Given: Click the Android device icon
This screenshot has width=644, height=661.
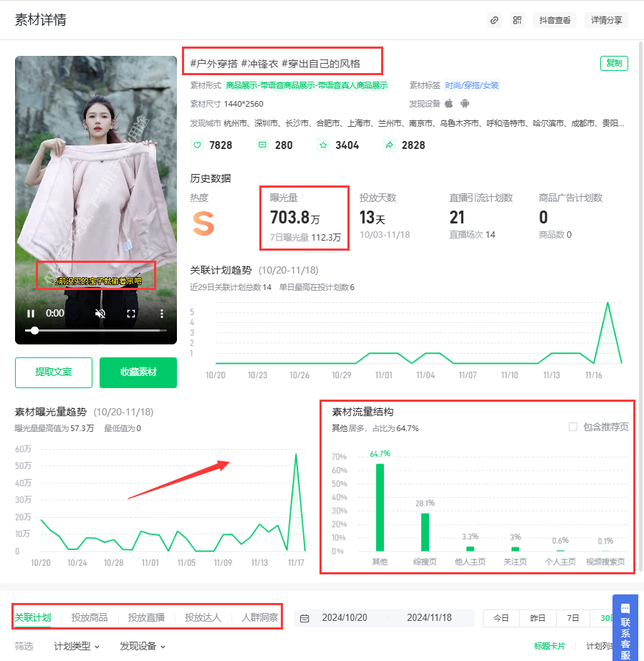Looking at the screenshot, I should click(x=465, y=103).
